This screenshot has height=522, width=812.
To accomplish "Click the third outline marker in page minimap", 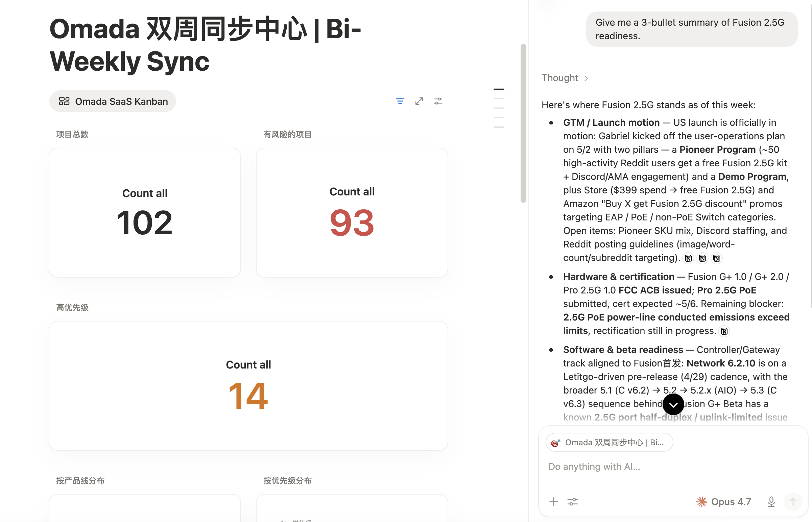I will tap(499, 108).
